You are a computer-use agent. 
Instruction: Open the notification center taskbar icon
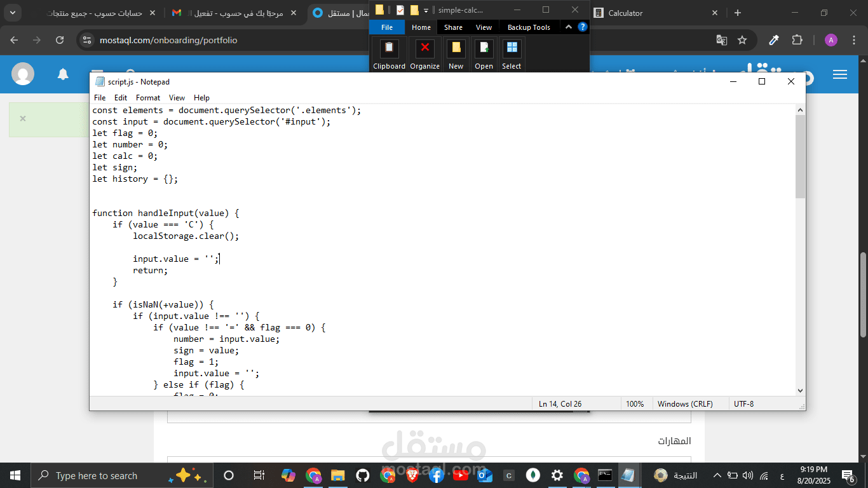coord(848,475)
